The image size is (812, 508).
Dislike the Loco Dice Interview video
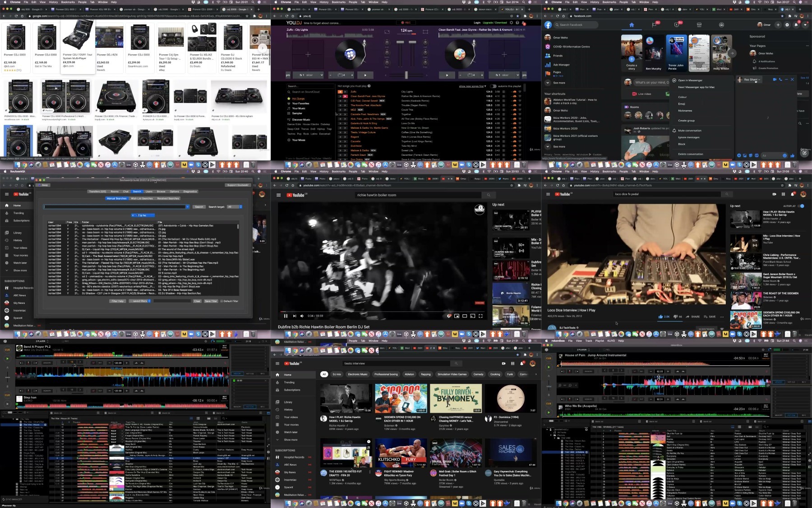coord(676,317)
